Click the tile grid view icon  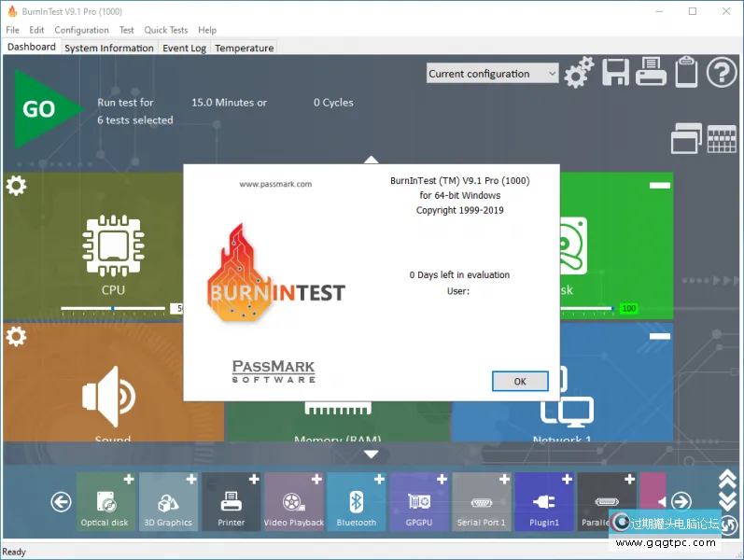point(722,139)
